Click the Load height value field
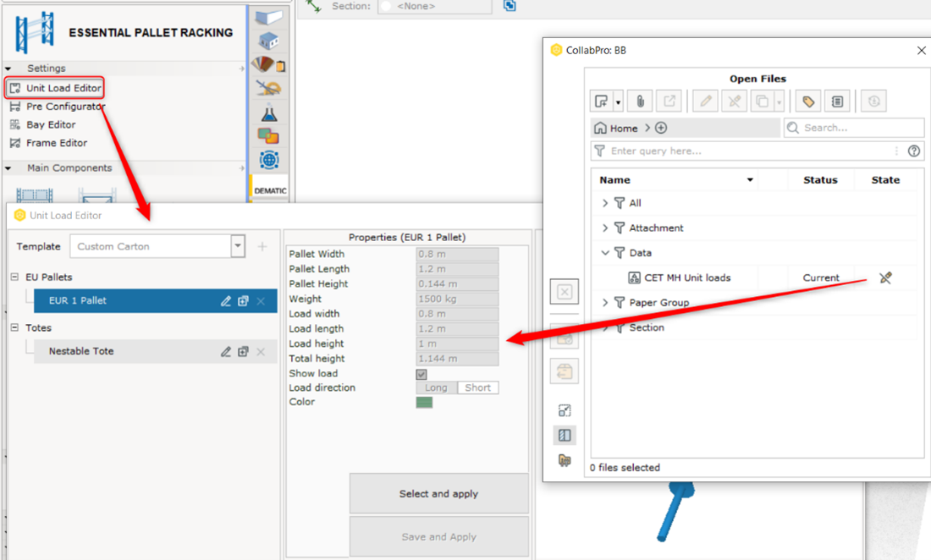Viewport: 931px width, 560px height. [457, 343]
